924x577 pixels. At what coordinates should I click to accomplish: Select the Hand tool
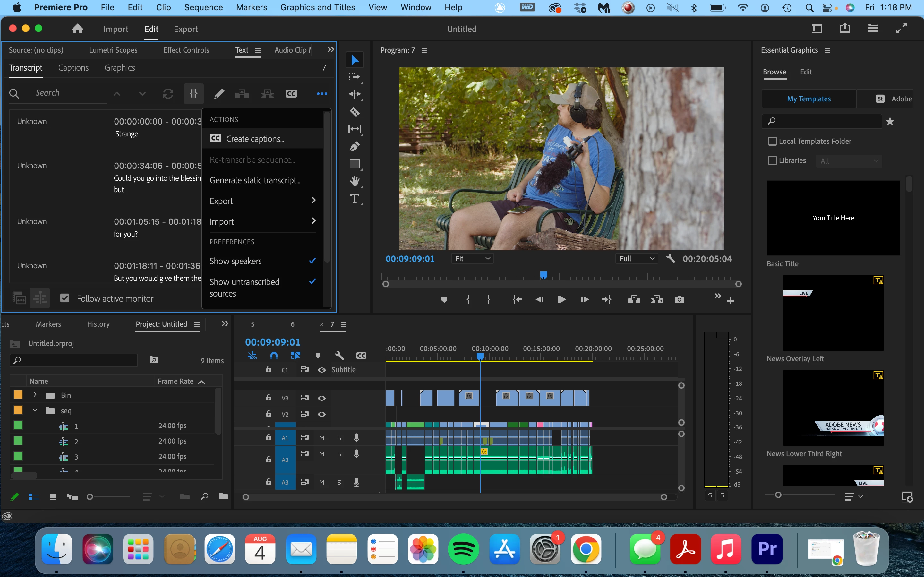click(x=355, y=181)
